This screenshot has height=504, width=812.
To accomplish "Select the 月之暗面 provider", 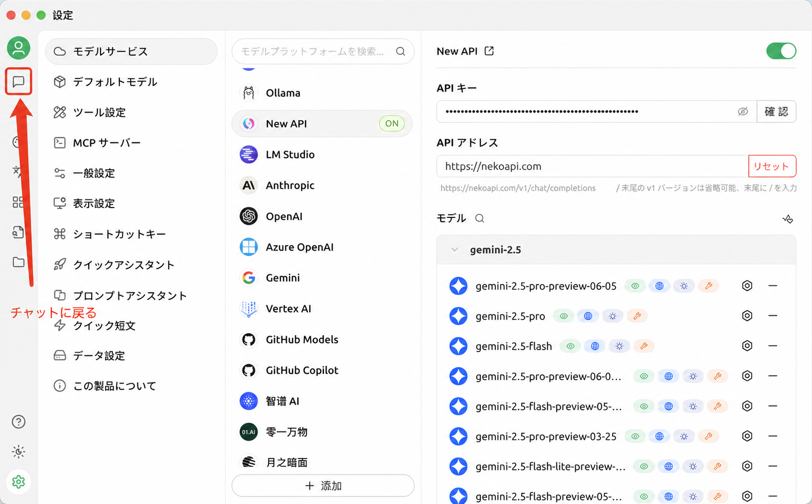I will 322,462.
